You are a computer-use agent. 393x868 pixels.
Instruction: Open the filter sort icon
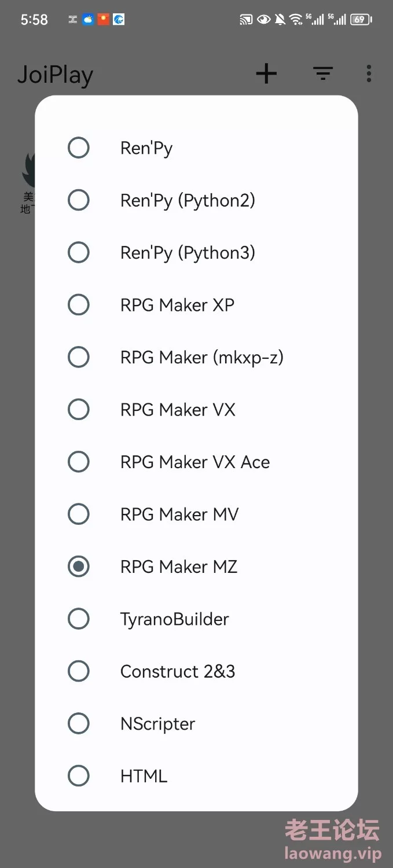[323, 73]
